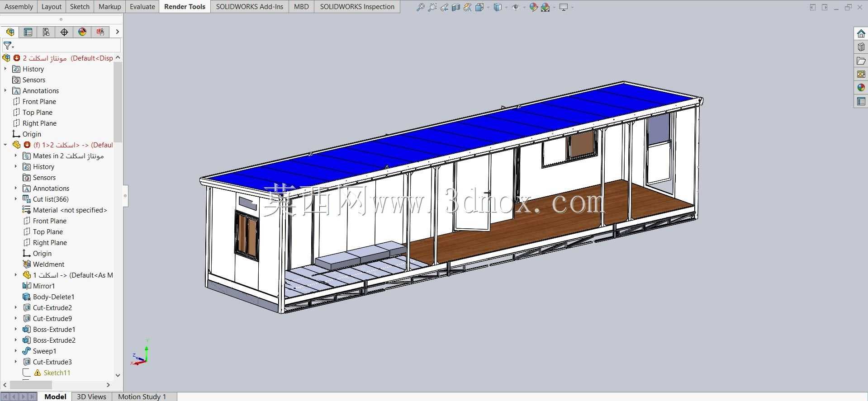Image resolution: width=868 pixels, height=401 pixels.
Task: Open Dynamic Annotation Views icon
Action: pos(468,7)
